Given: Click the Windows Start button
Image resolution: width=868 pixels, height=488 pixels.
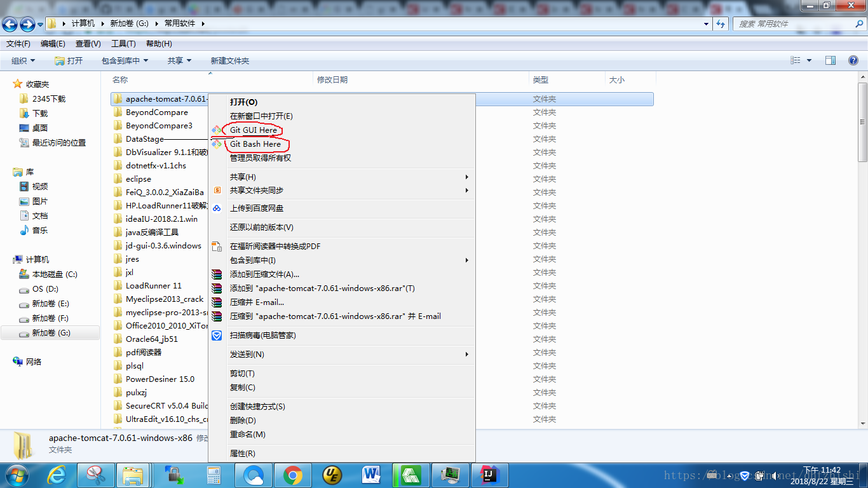Looking at the screenshot, I should click(17, 475).
